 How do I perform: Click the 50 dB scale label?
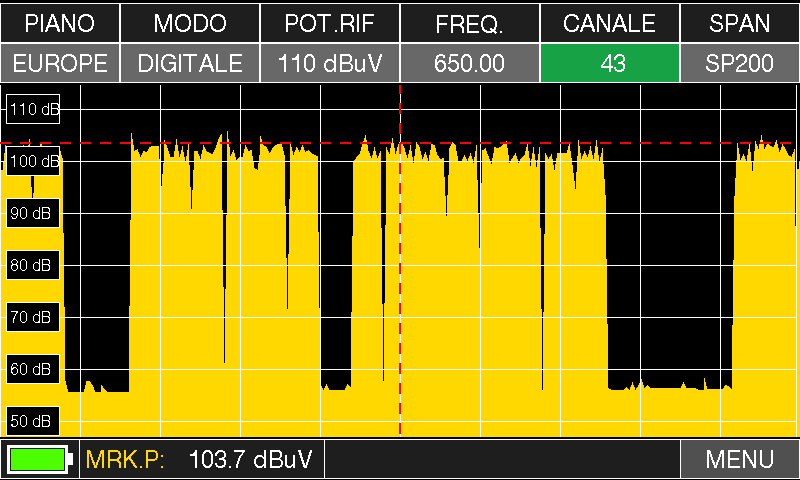point(33,421)
